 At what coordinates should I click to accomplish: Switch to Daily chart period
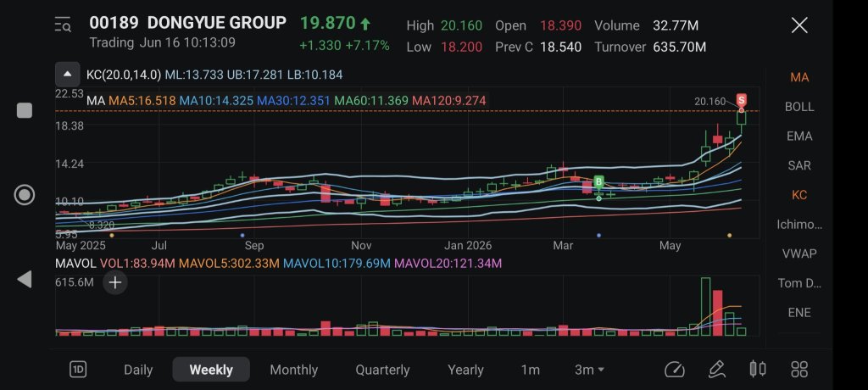[x=138, y=370]
